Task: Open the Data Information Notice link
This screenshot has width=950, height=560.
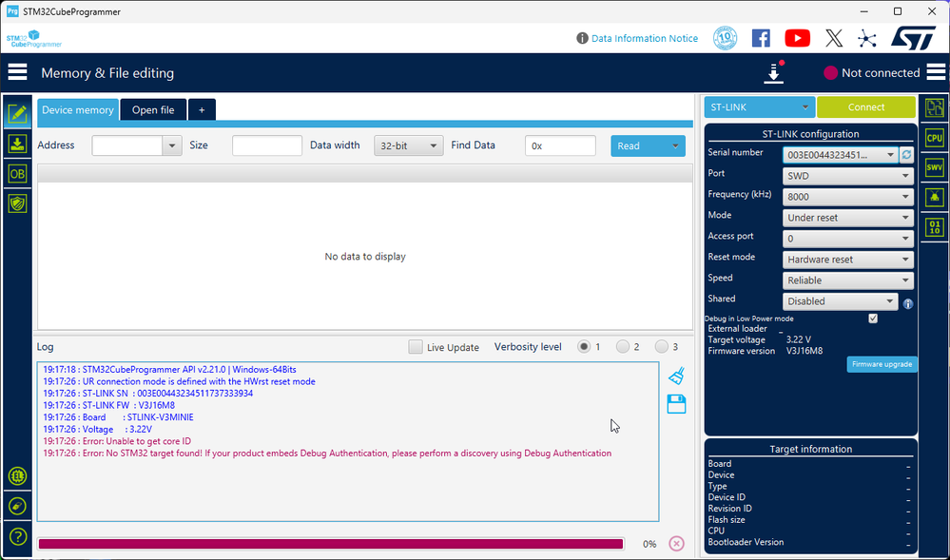Action: coord(644,38)
